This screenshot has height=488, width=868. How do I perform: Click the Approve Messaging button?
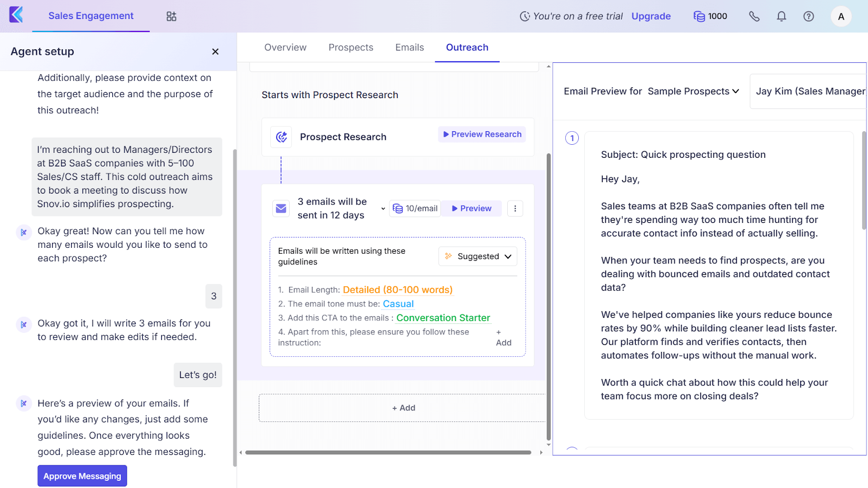coord(82,476)
